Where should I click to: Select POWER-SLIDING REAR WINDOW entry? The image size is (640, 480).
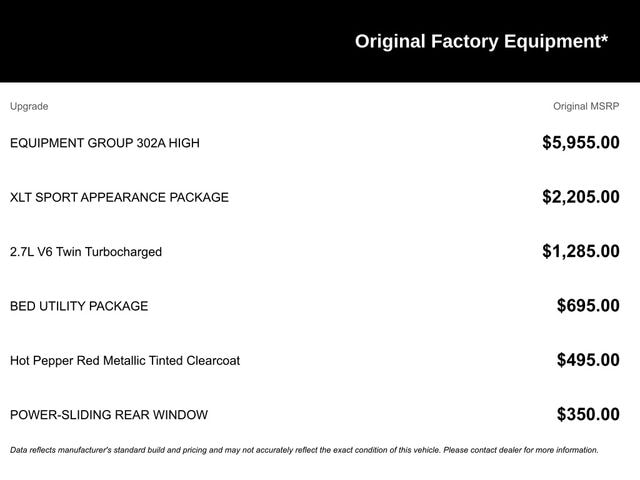[x=109, y=415]
